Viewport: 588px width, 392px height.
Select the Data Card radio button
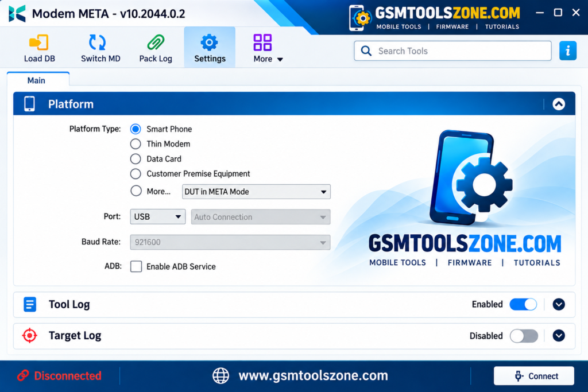pyautogui.click(x=136, y=159)
